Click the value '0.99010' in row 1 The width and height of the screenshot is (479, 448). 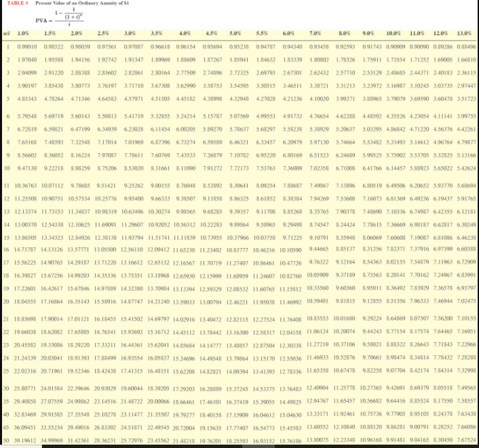tap(27, 47)
